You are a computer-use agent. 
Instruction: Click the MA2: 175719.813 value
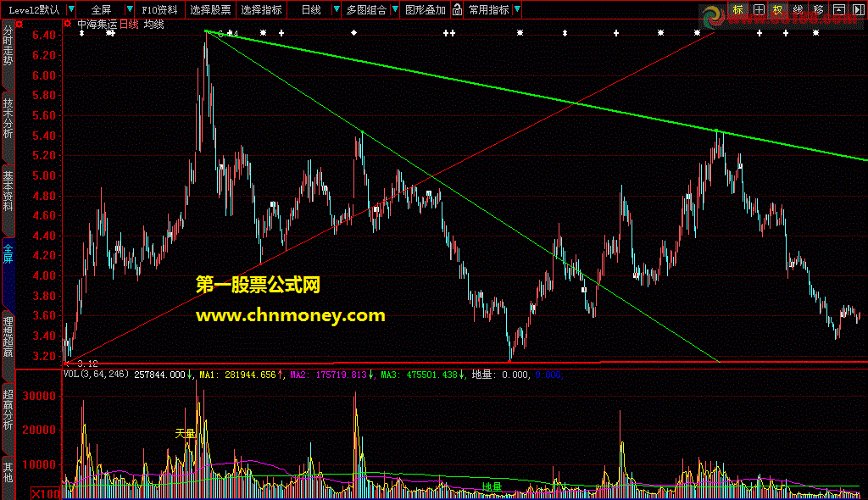tap(328, 375)
